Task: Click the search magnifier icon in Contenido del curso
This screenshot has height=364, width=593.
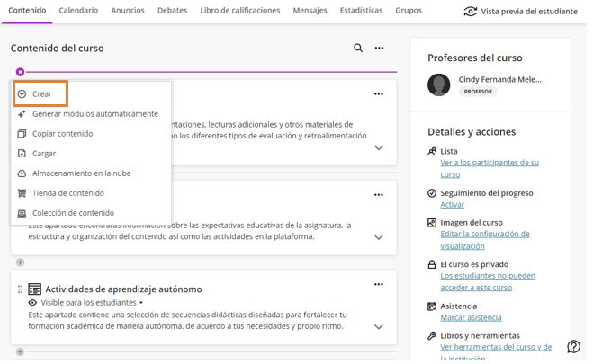Action: coord(358,49)
